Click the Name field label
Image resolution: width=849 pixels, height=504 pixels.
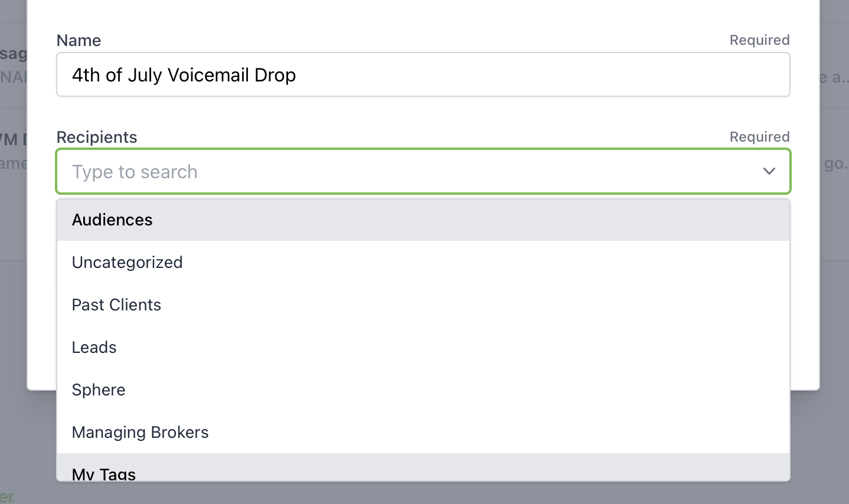click(x=79, y=40)
